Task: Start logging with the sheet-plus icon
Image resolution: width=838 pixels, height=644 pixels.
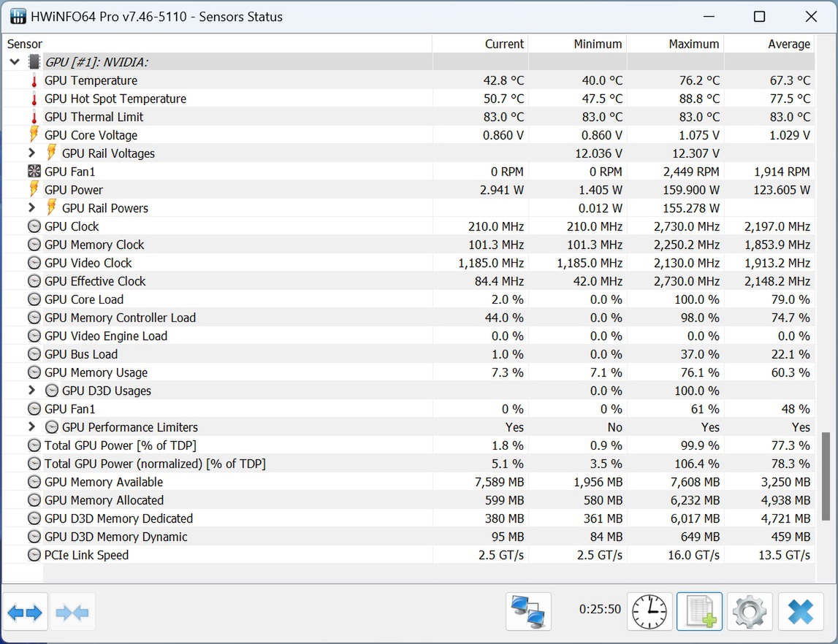Action: [700, 611]
